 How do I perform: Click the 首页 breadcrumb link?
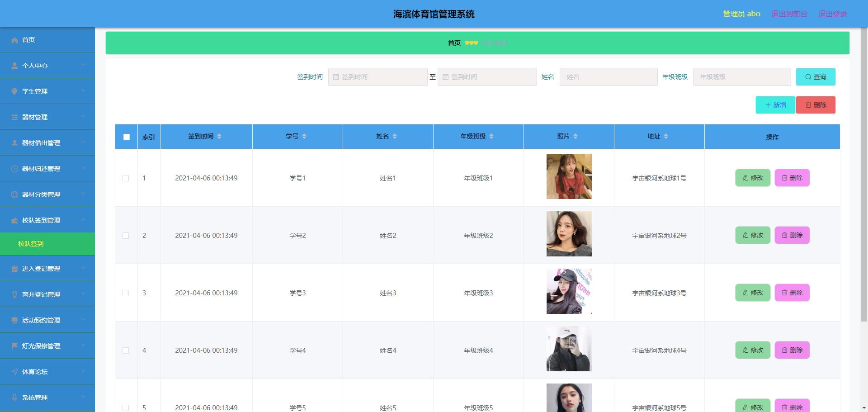click(454, 43)
